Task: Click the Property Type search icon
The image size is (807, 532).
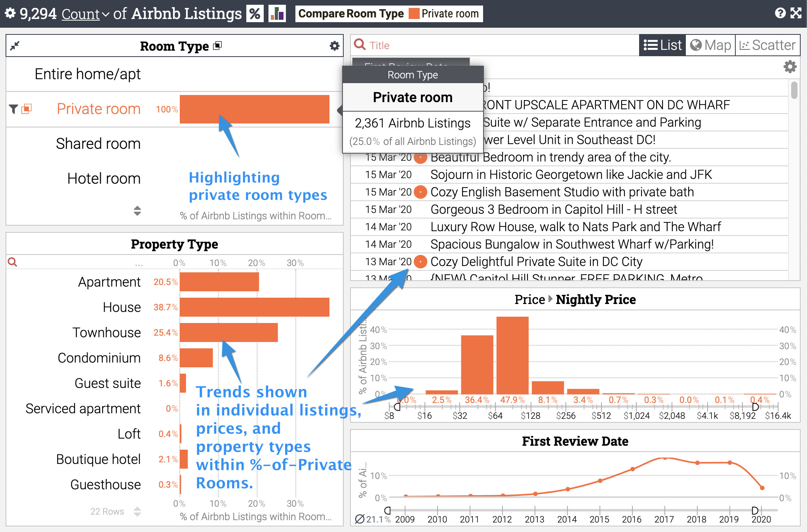Action: pos(13,262)
